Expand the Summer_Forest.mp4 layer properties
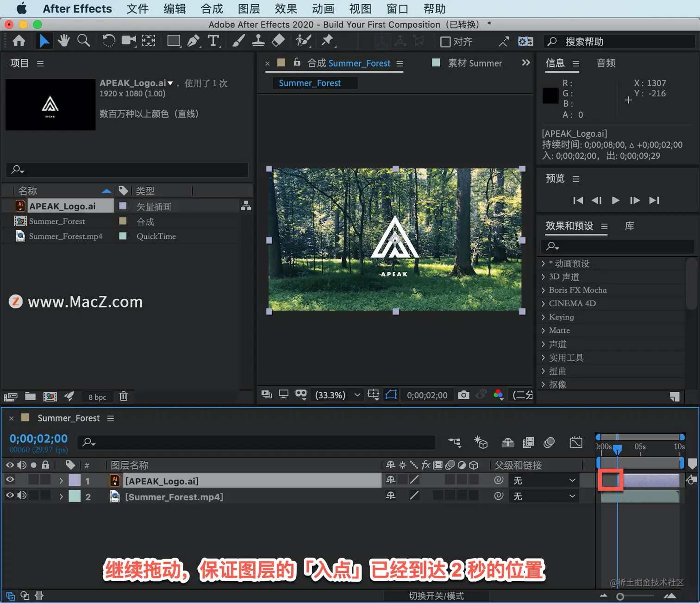This screenshot has height=603, width=700. 61,496
